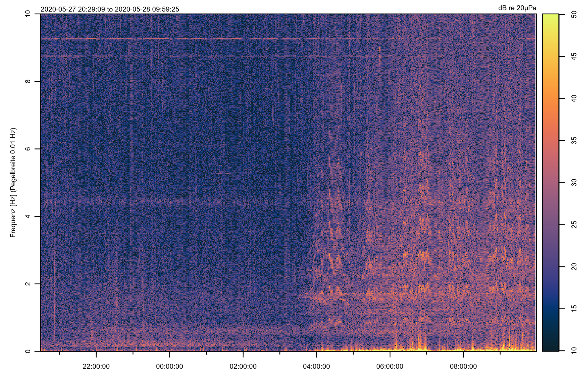Click the colorbar label 25
This screenshot has width=588, height=392.
[x=574, y=225]
